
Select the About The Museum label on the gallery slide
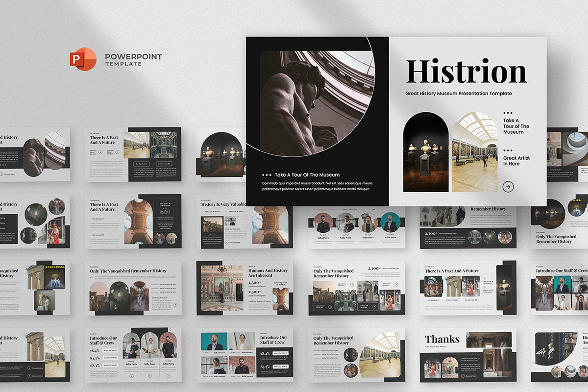[x=342, y=284]
